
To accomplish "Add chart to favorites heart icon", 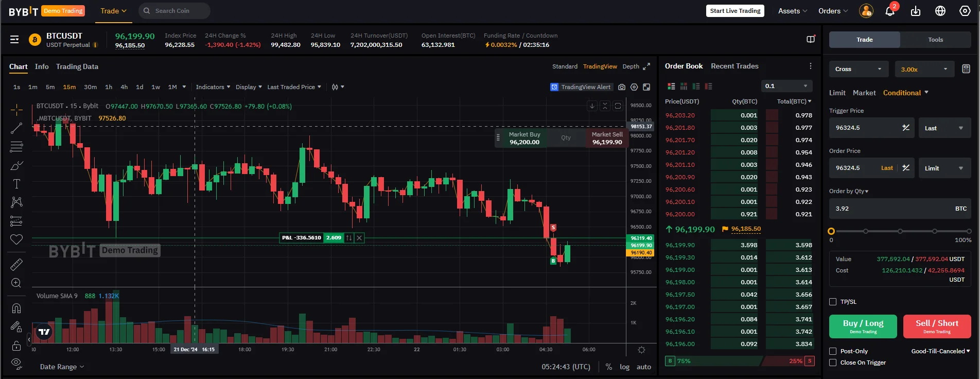I will 16,239.
